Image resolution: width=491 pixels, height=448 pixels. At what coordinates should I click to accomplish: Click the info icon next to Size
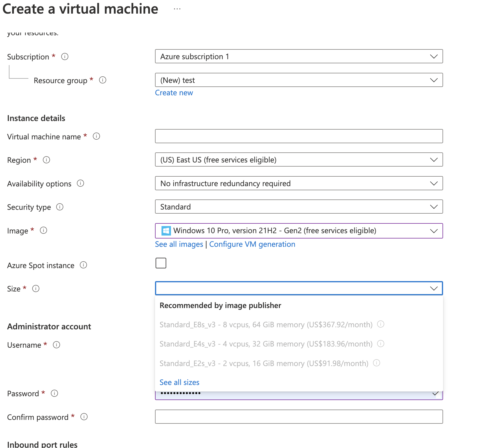[x=36, y=289]
